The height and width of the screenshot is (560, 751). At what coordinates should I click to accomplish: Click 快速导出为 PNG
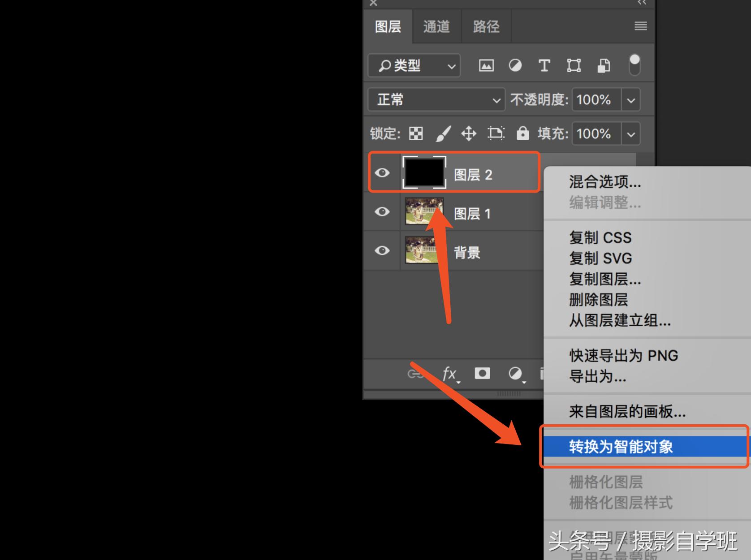623,355
